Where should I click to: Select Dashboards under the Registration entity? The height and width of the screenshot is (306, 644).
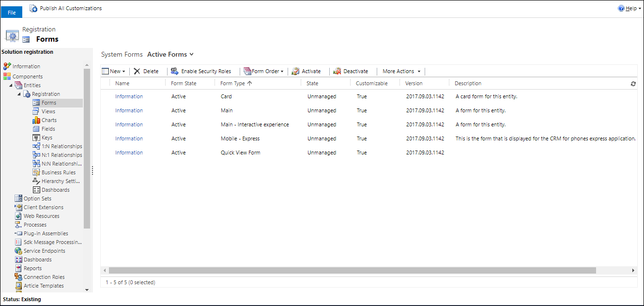51,190
